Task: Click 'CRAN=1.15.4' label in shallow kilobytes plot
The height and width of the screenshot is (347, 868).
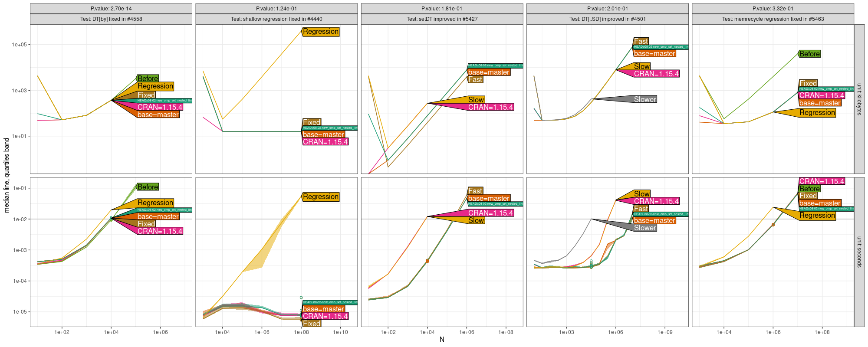Action: point(325,142)
